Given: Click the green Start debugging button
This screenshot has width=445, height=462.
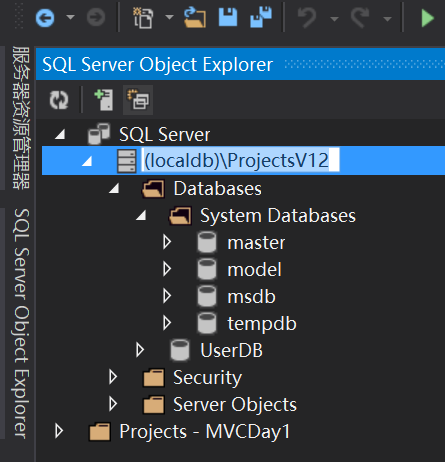Looking at the screenshot, I should (427, 18).
